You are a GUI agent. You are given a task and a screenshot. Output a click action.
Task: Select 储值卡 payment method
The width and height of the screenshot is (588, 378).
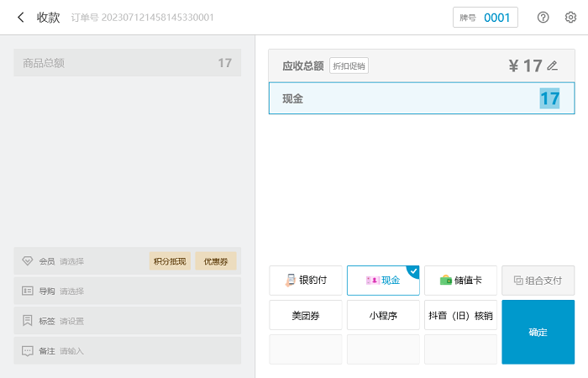coord(460,281)
